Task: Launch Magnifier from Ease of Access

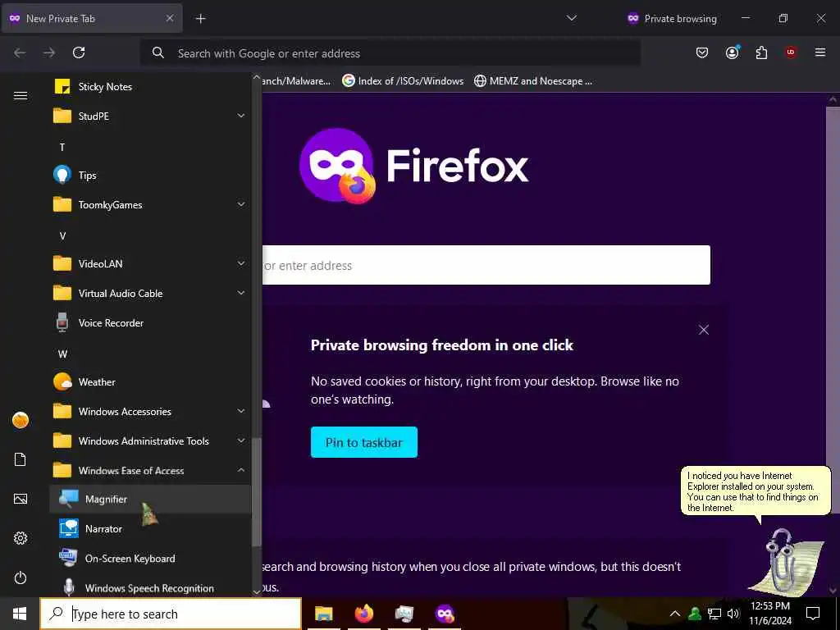Action: 150,500
